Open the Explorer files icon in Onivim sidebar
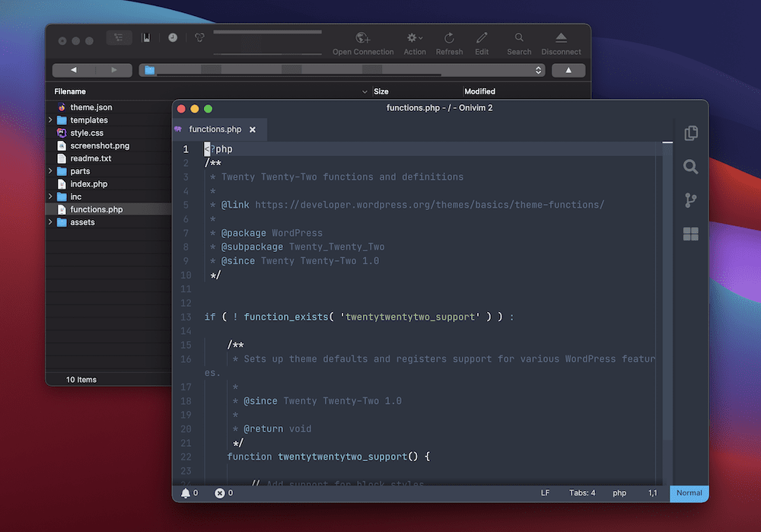Screen dimensions: 761x532 tap(691, 133)
